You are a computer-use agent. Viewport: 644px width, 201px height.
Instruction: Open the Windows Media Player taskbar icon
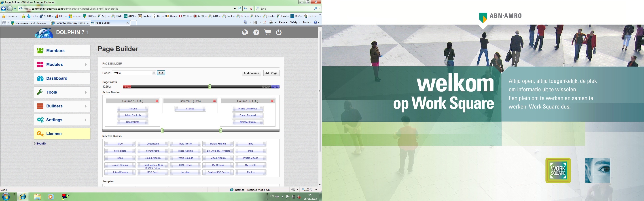pyautogui.click(x=51, y=197)
